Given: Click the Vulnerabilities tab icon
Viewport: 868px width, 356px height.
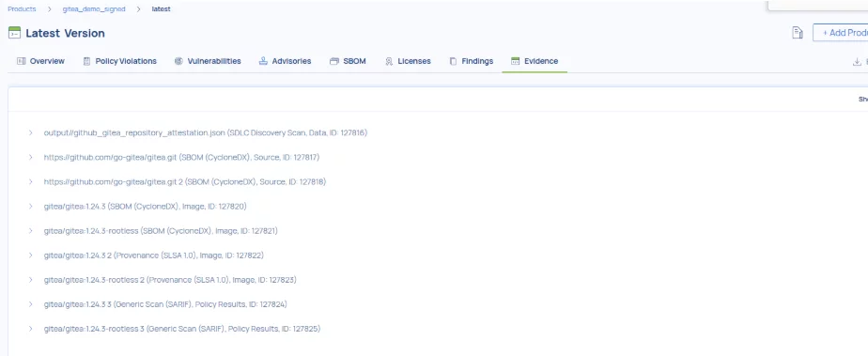Looking at the screenshot, I should tap(178, 61).
